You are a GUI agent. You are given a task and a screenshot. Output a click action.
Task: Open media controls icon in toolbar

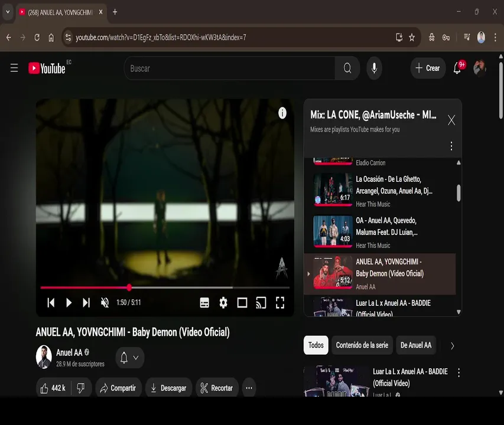[467, 38]
